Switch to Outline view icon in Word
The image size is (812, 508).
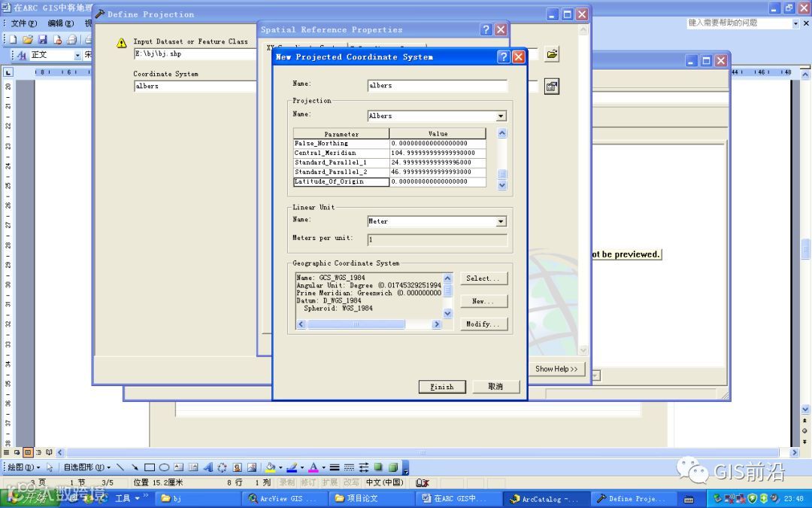tap(38, 452)
